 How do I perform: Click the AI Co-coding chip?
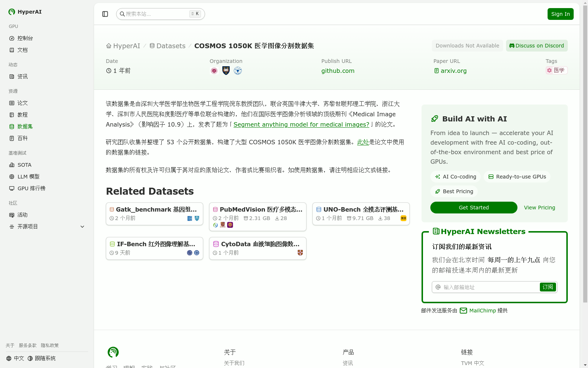[x=455, y=177]
